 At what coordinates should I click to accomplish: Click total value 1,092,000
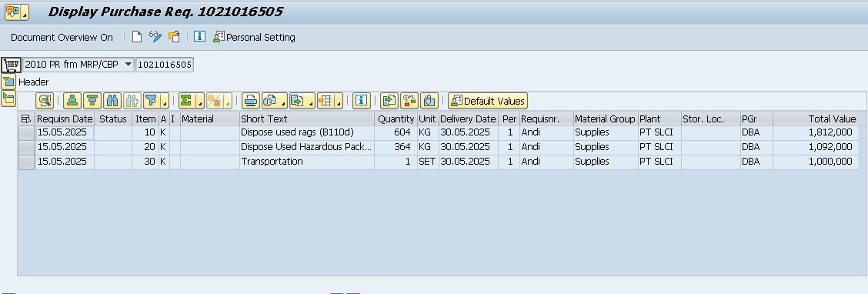click(x=816, y=147)
